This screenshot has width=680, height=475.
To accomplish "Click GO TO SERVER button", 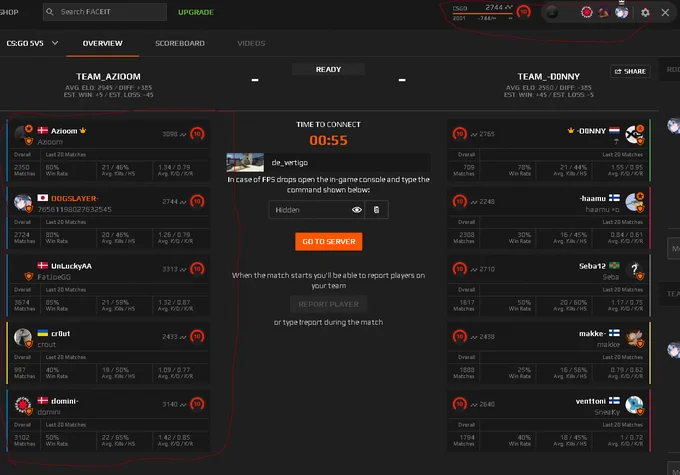I will (x=329, y=242).
